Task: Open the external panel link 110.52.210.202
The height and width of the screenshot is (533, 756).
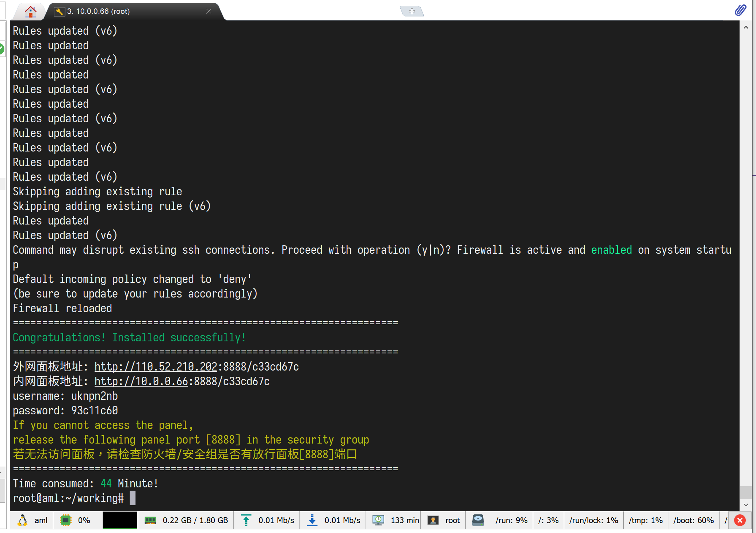Action: [x=156, y=367]
